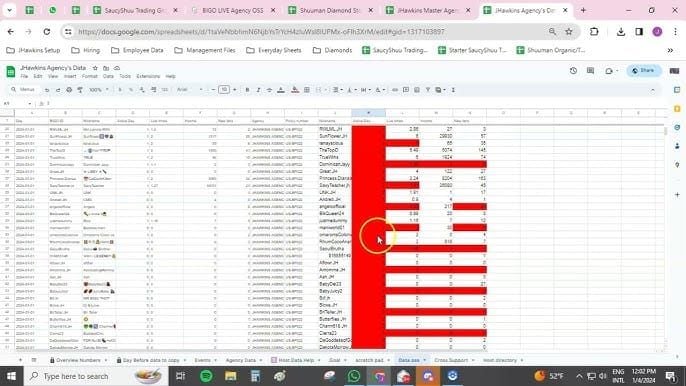Open the Extensions menu
Viewport: 686px width, 386px height.
click(148, 76)
